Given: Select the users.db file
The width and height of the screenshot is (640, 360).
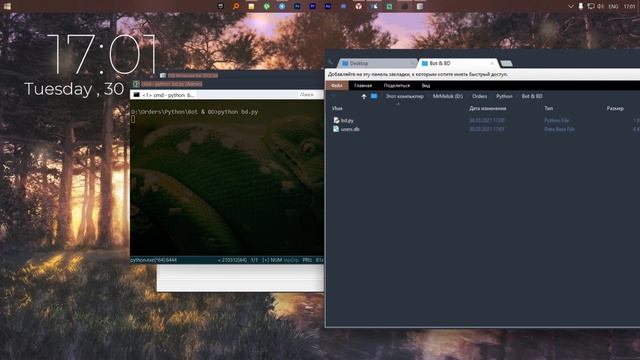Looking at the screenshot, I should click(350, 129).
